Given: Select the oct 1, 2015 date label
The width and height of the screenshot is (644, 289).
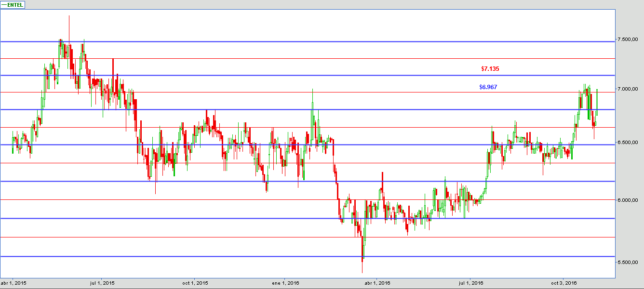Looking at the screenshot, I should pos(195,283).
